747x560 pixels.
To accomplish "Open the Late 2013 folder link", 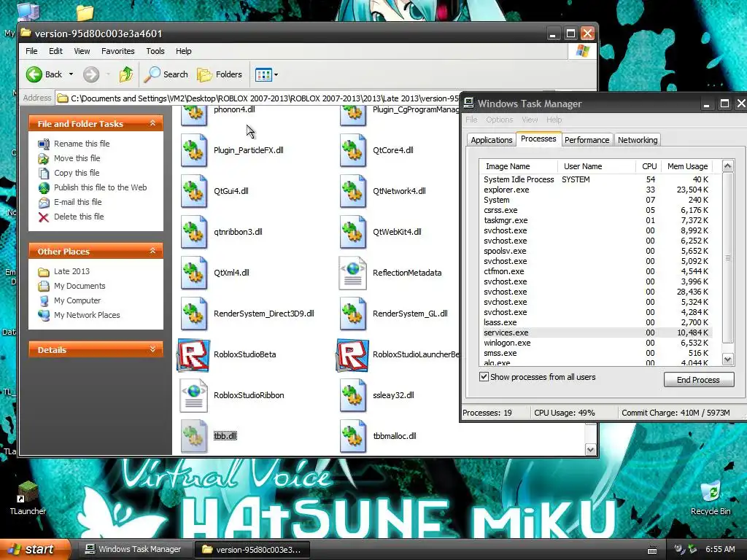I will click(x=71, y=271).
